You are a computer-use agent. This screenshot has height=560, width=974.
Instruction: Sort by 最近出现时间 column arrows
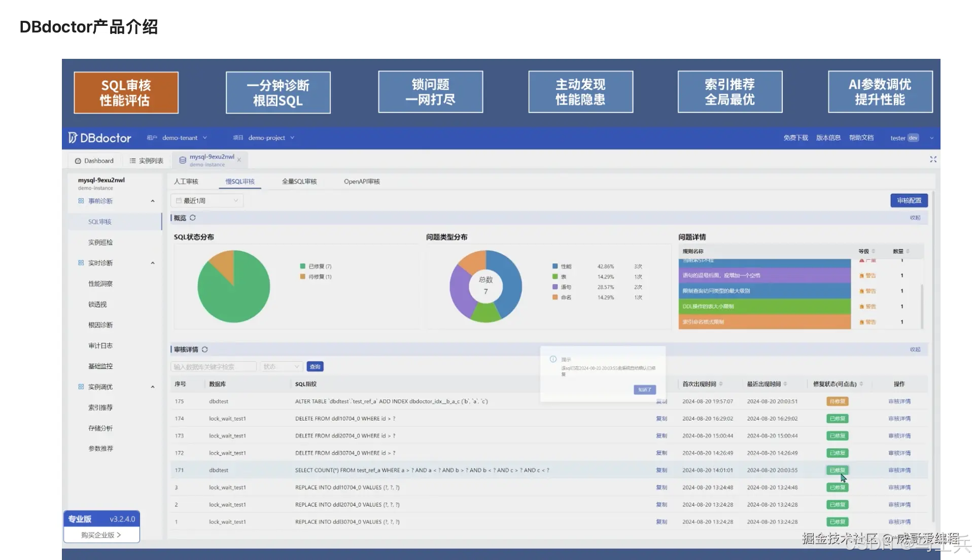click(x=785, y=384)
